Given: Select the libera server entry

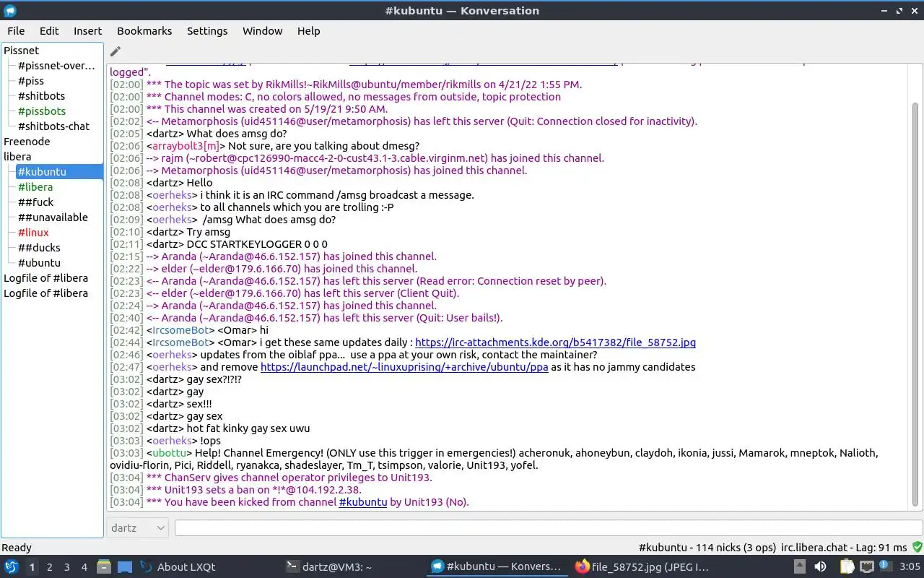Looking at the screenshot, I should pyautogui.click(x=17, y=157).
